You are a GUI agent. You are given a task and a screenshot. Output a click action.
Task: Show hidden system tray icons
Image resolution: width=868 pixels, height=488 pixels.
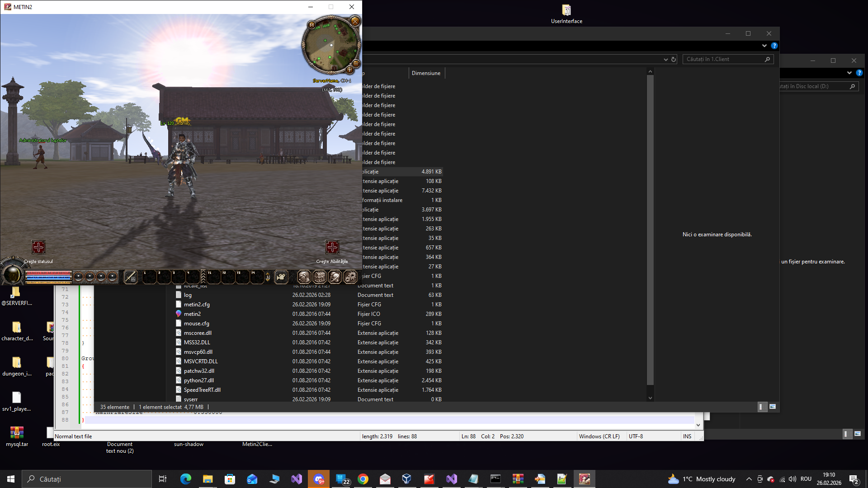[x=749, y=479]
